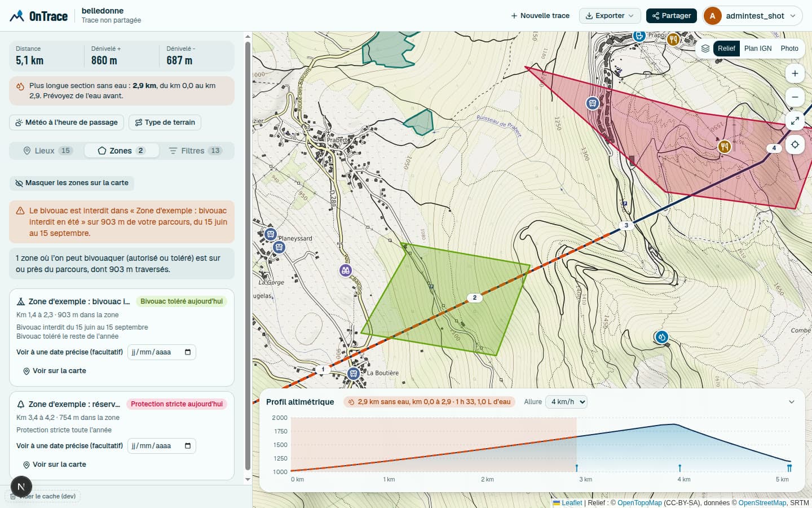Screen dimensions: 812x508
Task: Switch to Photo map layer
Action: [x=789, y=49]
